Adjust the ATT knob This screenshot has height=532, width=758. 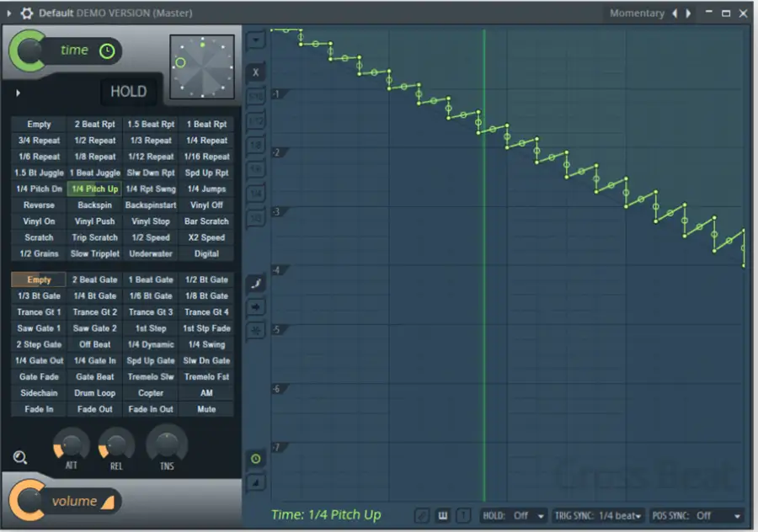pyautogui.click(x=70, y=448)
